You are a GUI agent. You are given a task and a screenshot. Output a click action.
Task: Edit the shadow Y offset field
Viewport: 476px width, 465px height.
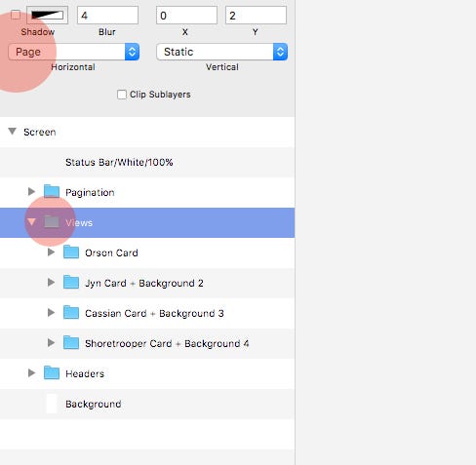256,16
